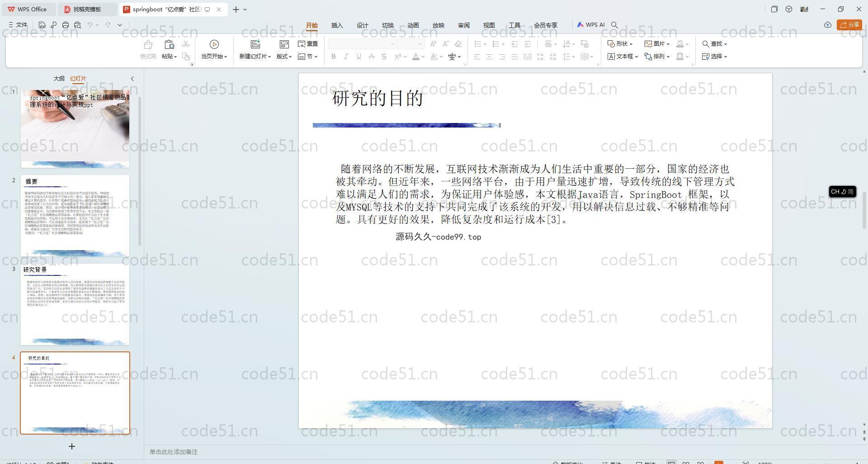Open the Review (审阅) ribbon tab
The width and height of the screenshot is (868, 464).
[x=464, y=25]
